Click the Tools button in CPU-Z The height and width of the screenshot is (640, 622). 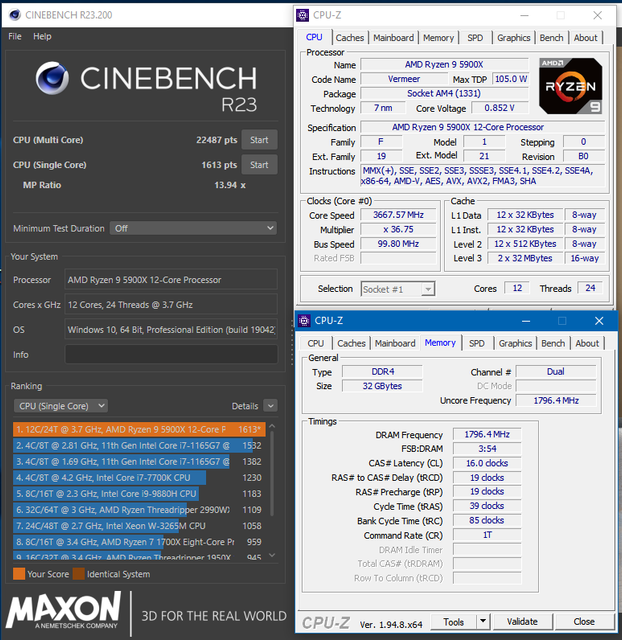[x=453, y=622]
